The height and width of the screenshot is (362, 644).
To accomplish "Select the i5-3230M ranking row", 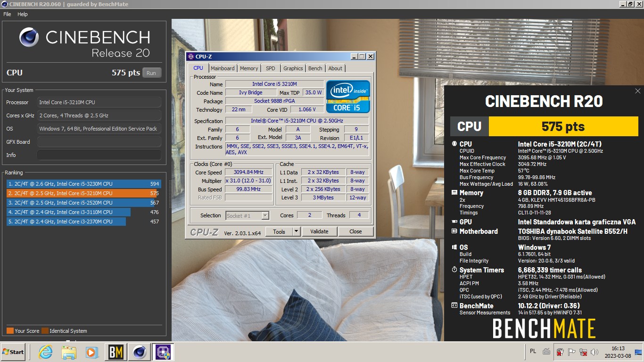I will point(83,184).
